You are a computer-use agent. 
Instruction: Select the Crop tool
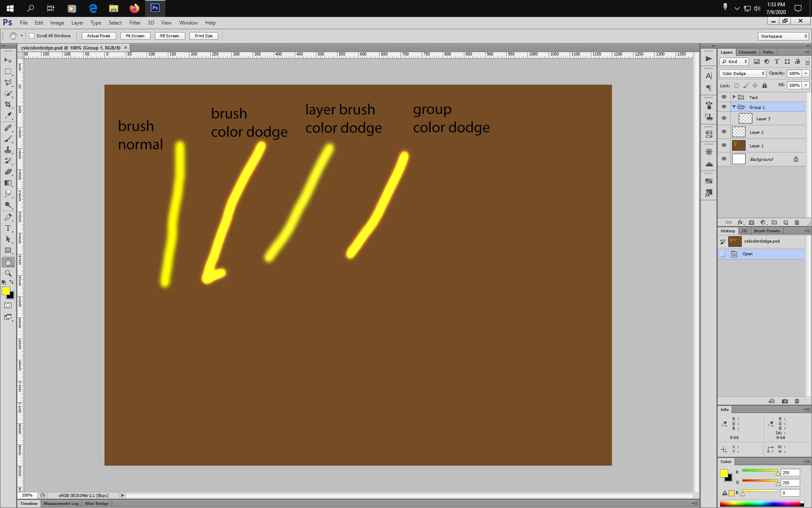tap(8, 104)
